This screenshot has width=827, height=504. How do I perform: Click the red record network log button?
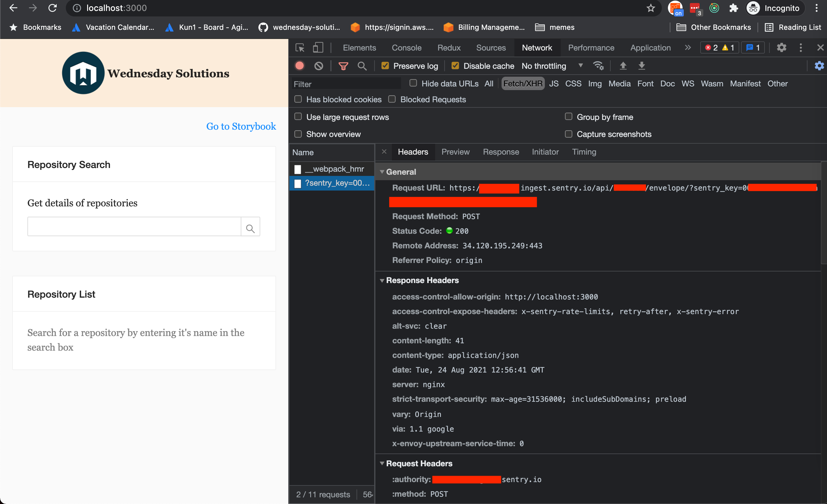(x=300, y=66)
